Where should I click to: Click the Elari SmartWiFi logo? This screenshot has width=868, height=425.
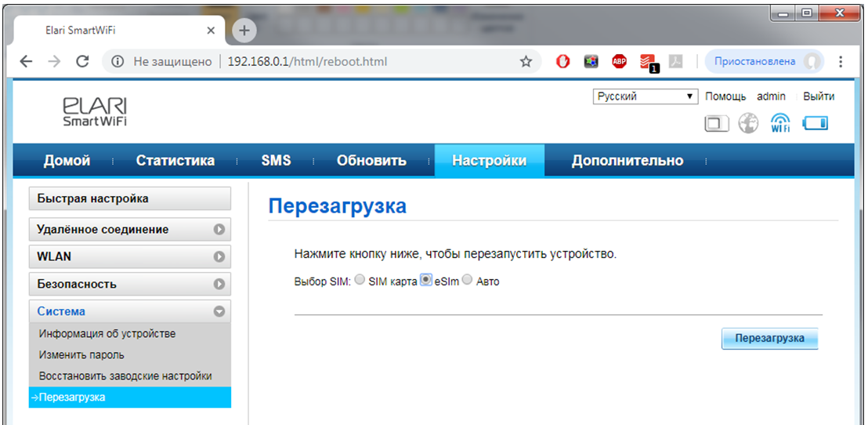click(x=95, y=112)
